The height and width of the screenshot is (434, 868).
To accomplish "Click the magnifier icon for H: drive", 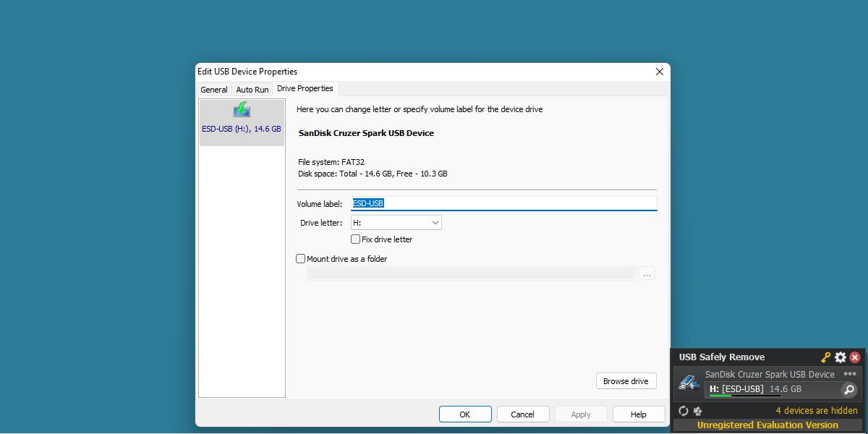I will [849, 390].
